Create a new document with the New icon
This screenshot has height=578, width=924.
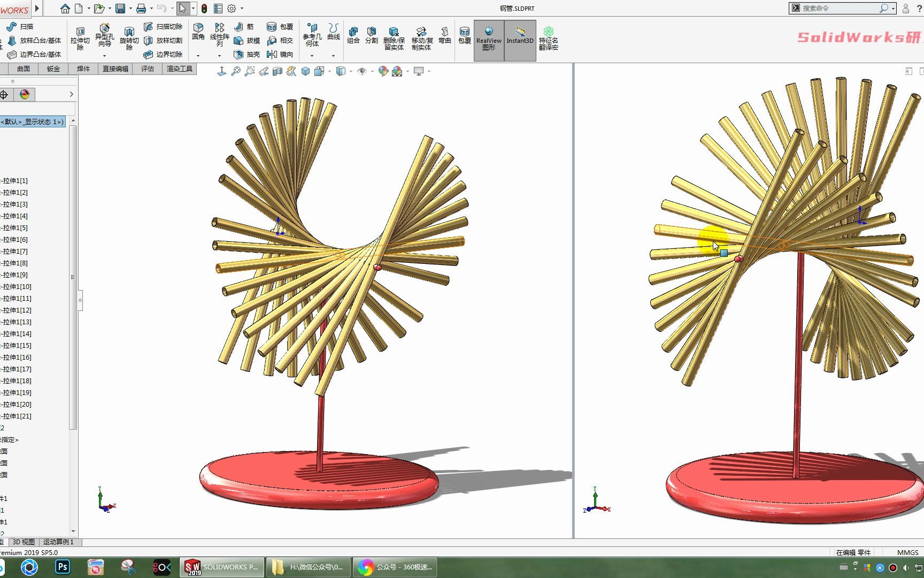click(79, 9)
